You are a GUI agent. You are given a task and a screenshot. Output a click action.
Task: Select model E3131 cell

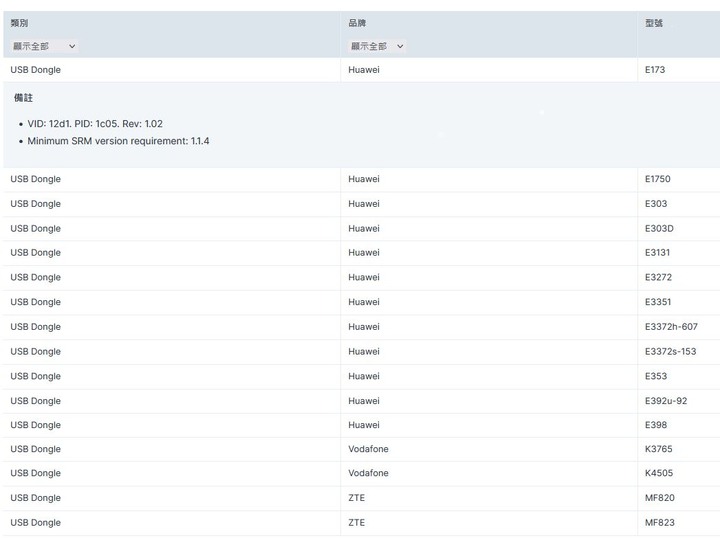click(x=657, y=252)
